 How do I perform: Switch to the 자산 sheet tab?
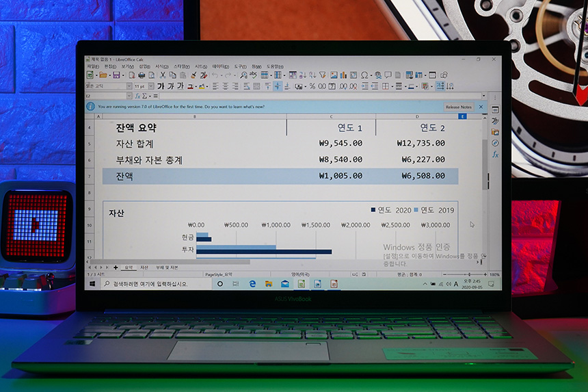144,267
